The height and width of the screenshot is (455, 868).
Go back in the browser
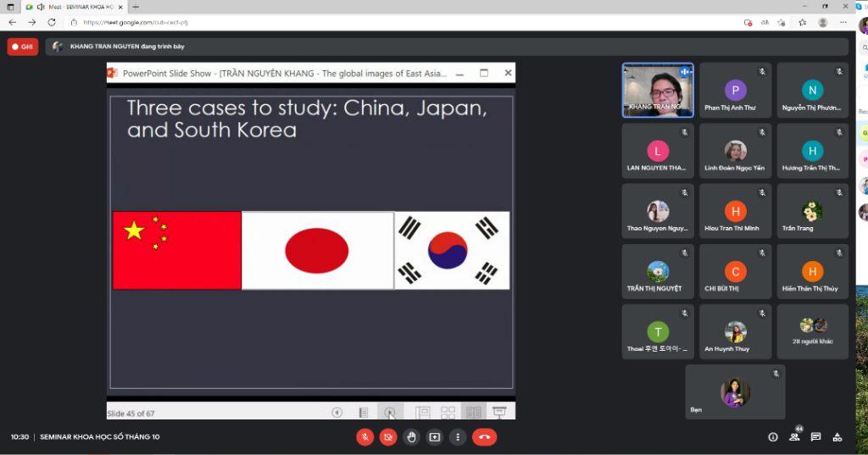pyautogui.click(x=12, y=22)
